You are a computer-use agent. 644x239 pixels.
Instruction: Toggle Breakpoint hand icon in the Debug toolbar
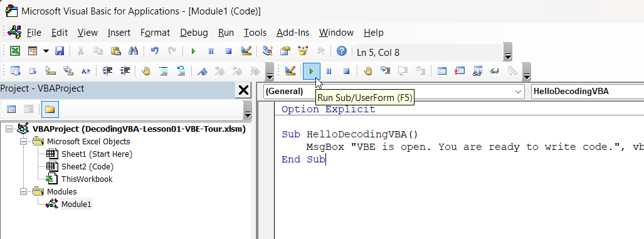pos(367,71)
